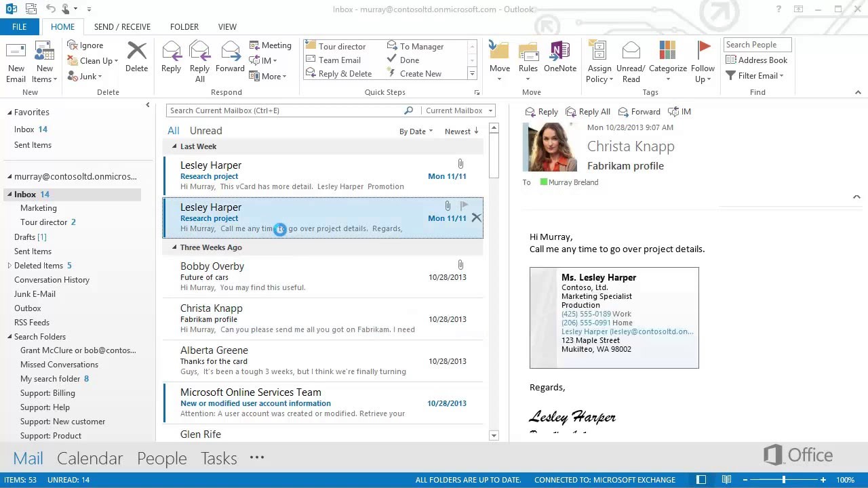
Task: Open the Bobby Overby email
Action: tap(323, 277)
